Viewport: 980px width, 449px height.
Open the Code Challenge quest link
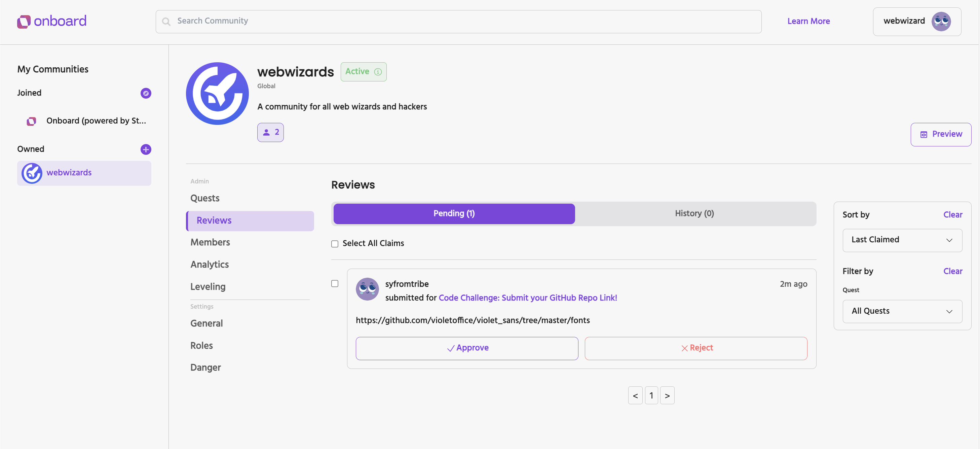coord(528,298)
